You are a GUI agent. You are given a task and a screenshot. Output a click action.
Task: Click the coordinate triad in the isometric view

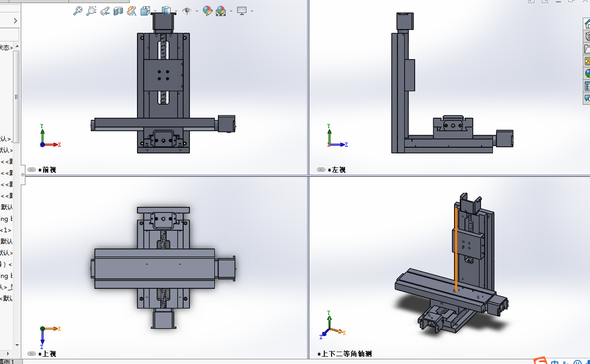click(x=333, y=325)
